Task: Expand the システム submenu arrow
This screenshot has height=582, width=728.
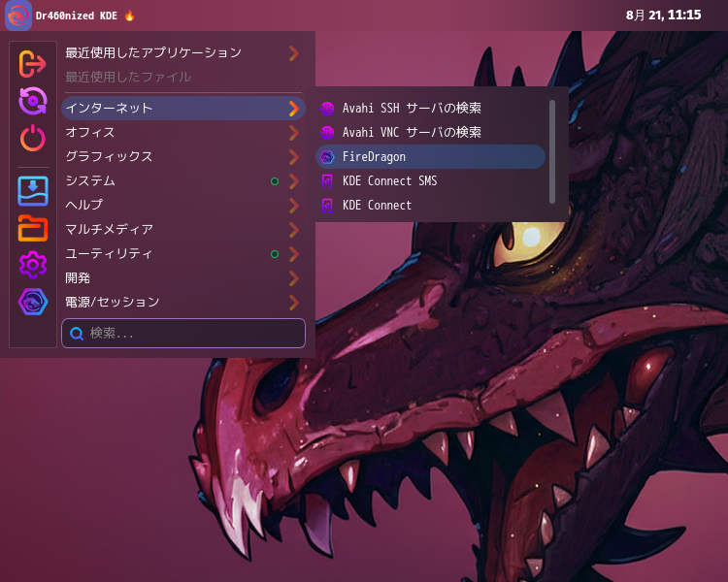Action: [294, 181]
